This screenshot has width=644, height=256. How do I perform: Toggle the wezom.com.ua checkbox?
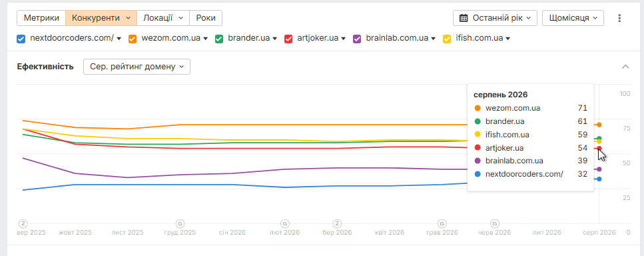pos(133,39)
